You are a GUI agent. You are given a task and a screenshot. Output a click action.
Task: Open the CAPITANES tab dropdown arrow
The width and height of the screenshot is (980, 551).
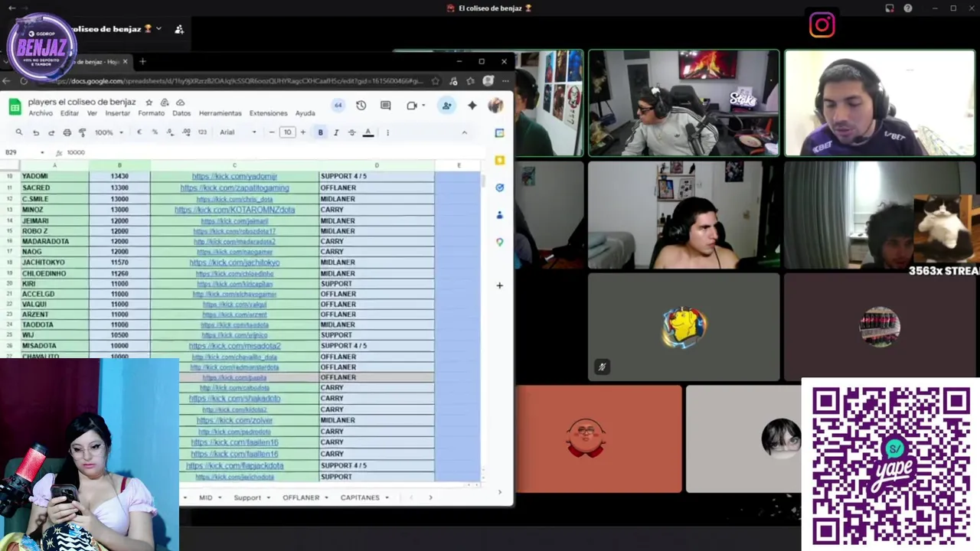[x=387, y=497]
